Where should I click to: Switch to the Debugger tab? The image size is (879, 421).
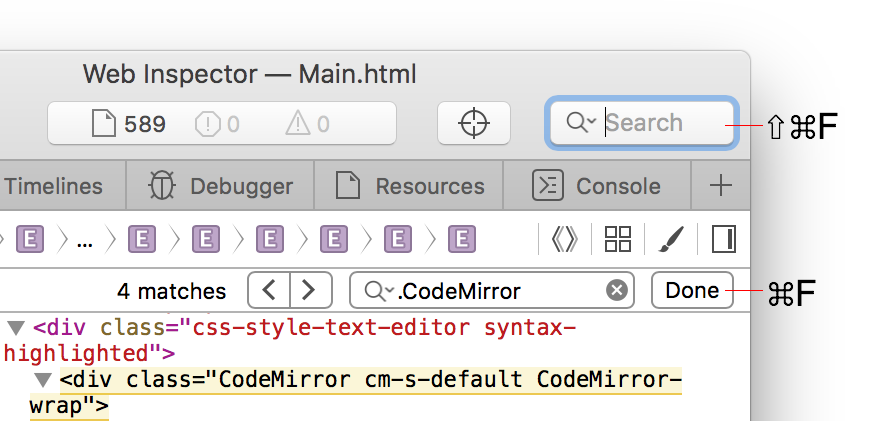[220, 186]
